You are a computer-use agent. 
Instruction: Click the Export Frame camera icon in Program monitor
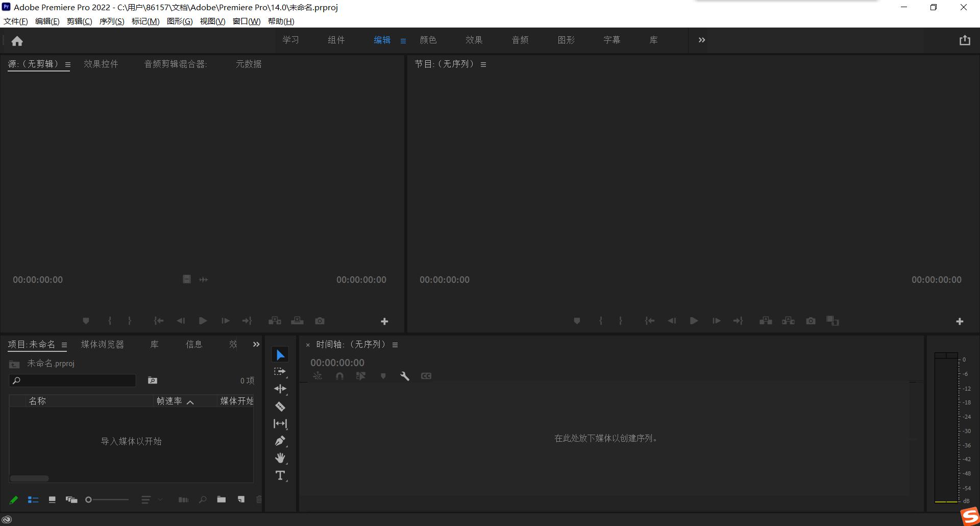pyautogui.click(x=810, y=321)
